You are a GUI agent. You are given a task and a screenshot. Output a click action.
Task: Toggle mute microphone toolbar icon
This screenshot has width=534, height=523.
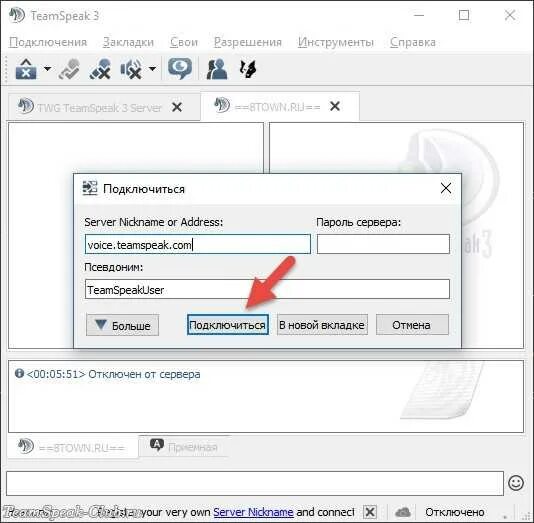click(x=100, y=69)
